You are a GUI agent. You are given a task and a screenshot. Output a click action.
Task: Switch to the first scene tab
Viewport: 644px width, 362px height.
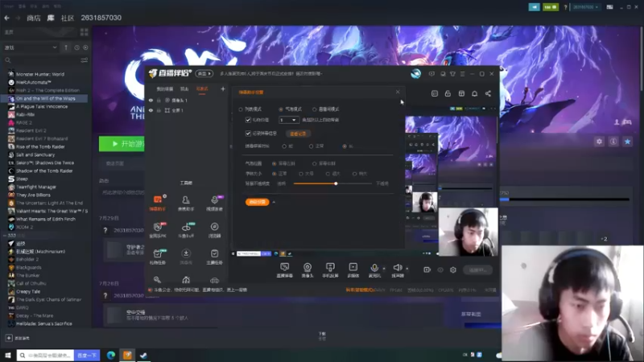click(165, 89)
